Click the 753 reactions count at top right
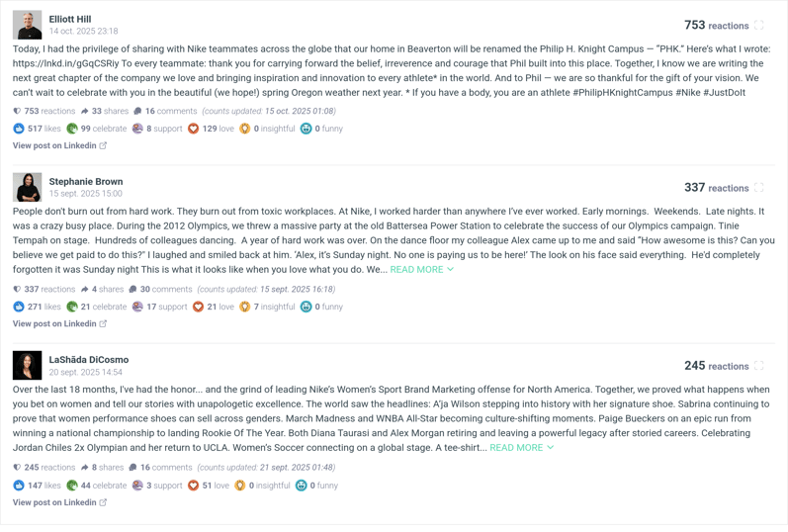 716,26
